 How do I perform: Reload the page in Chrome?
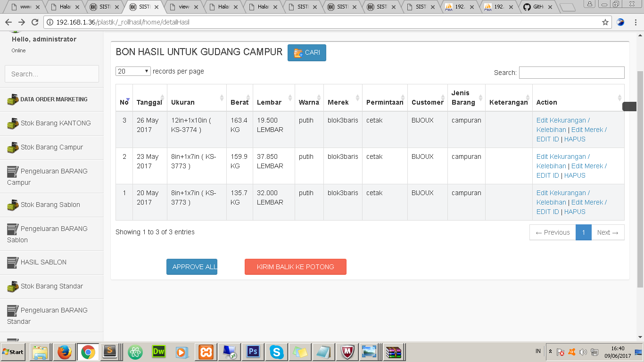pos(34,22)
